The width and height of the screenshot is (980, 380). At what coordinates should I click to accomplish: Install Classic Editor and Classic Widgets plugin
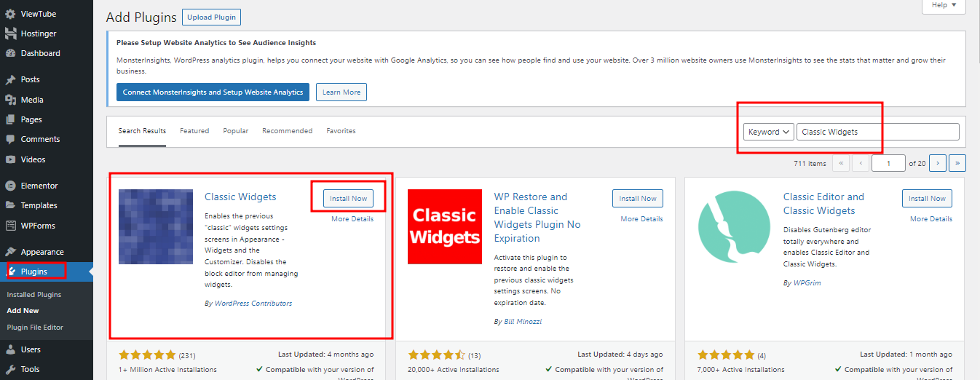928,198
